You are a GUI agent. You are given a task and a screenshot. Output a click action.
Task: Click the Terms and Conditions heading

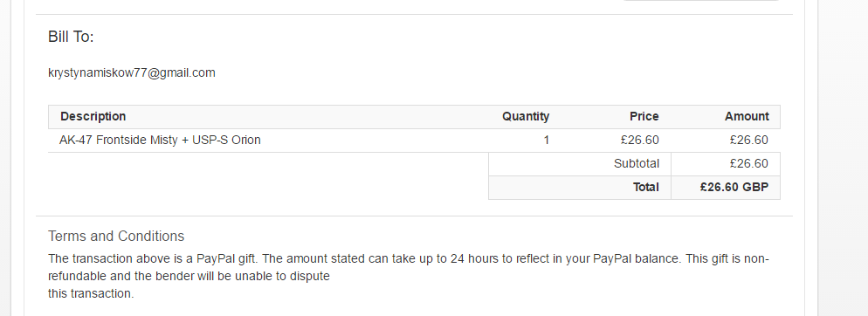click(x=116, y=237)
